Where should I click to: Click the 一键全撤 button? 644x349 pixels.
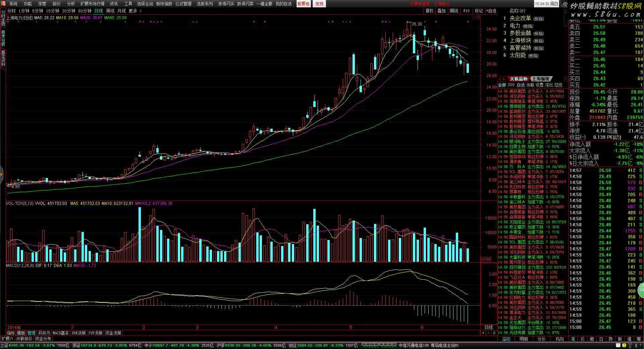(x=265, y=4)
